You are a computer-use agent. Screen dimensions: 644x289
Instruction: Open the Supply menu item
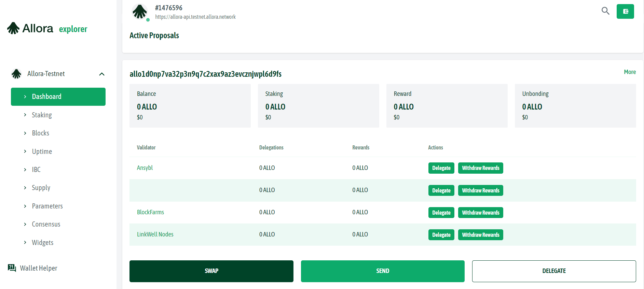41,188
